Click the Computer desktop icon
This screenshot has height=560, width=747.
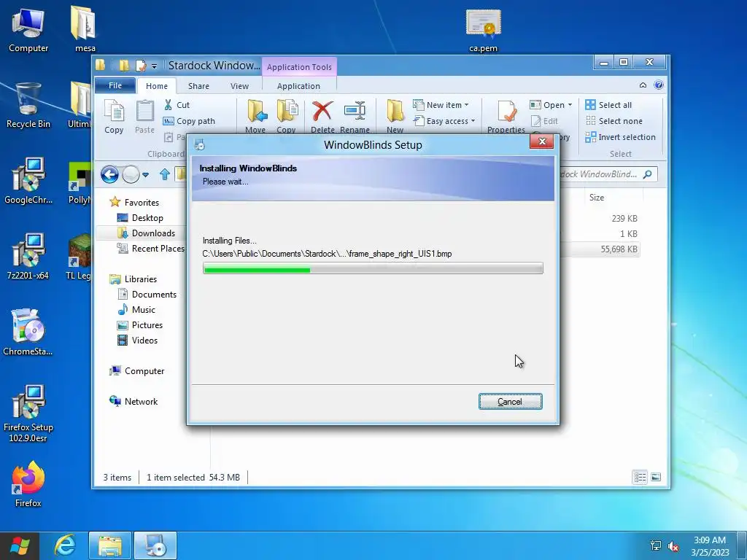coord(28,31)
